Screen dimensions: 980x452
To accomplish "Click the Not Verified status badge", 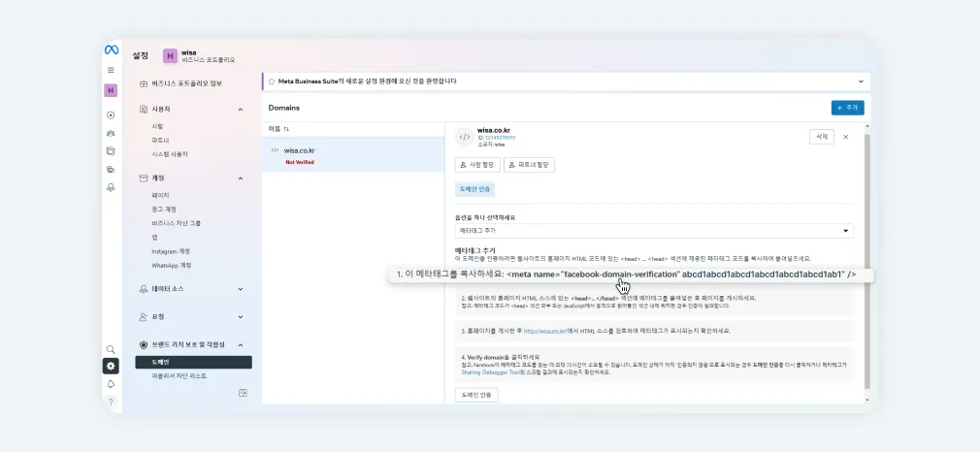I will point(300,163).
